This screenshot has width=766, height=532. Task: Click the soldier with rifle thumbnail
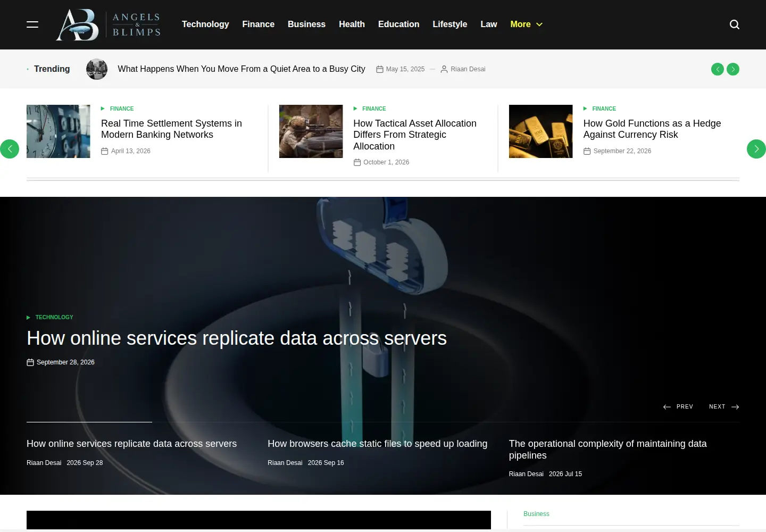click(x=311, y=131)
